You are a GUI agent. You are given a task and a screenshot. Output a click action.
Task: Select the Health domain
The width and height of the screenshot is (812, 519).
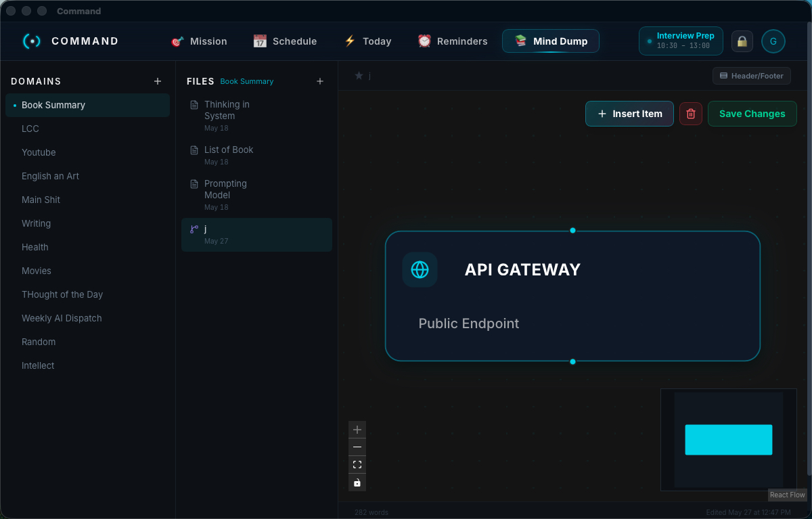pyautogui.click(x=87, y=247)
